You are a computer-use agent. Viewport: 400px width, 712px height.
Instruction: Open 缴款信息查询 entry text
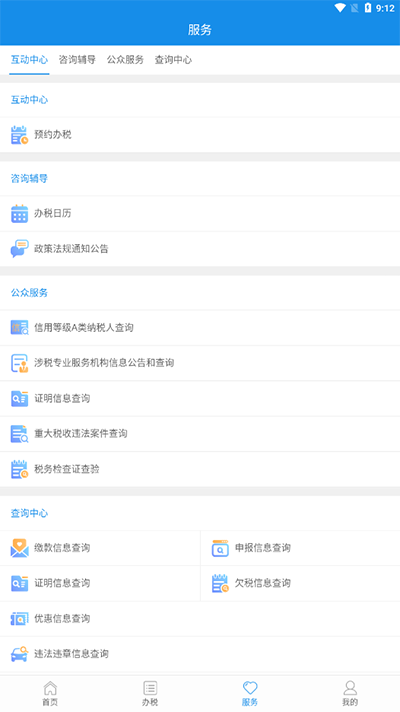62,548
